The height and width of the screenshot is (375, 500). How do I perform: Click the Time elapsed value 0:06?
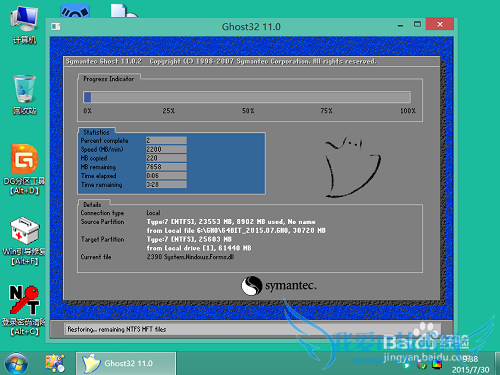pyautogui.click(x=166, y=176)
